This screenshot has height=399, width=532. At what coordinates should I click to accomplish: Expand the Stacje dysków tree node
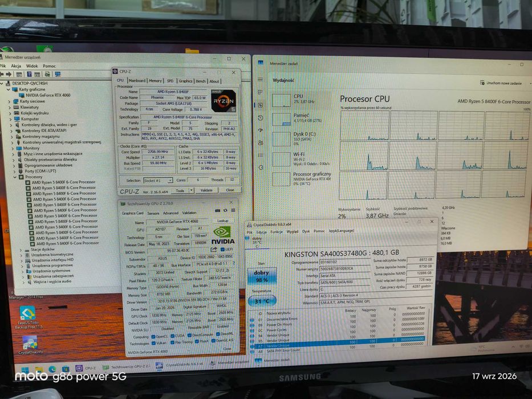(21, 250)
